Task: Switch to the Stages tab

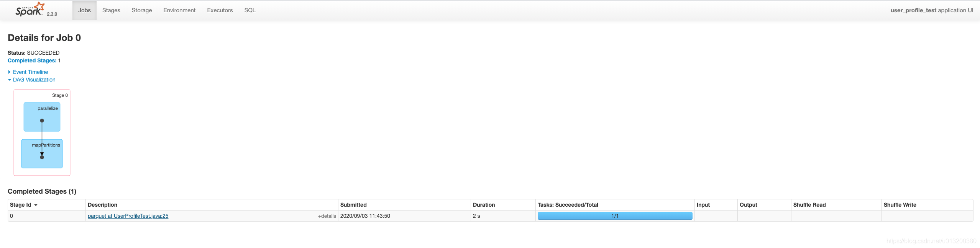Action: [x=111, y=10]
